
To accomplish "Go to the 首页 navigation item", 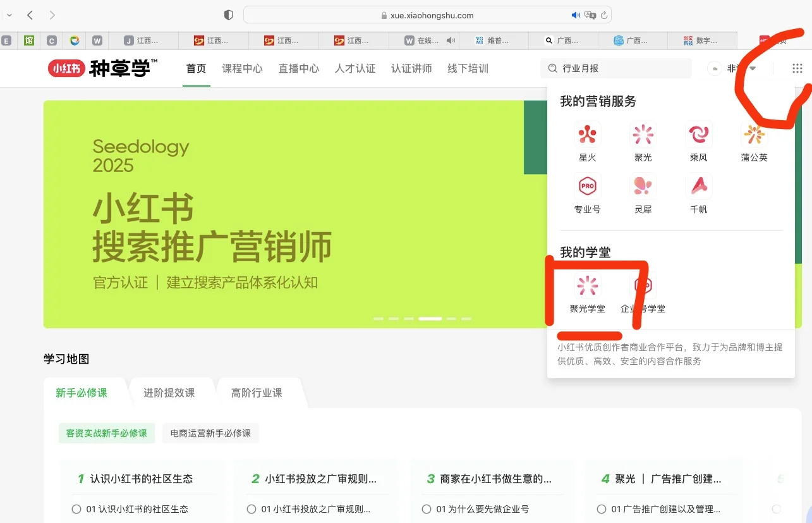I will pos(196,68).
